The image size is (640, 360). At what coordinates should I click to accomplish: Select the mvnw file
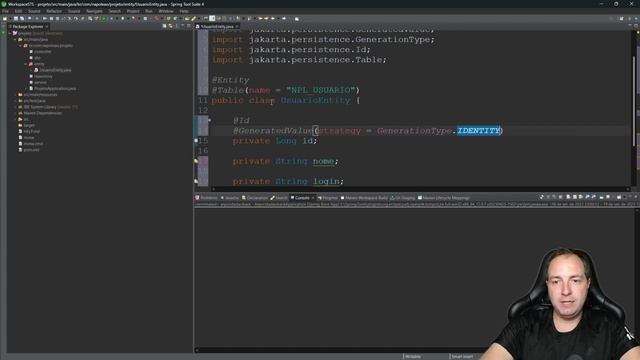(29, 138)
